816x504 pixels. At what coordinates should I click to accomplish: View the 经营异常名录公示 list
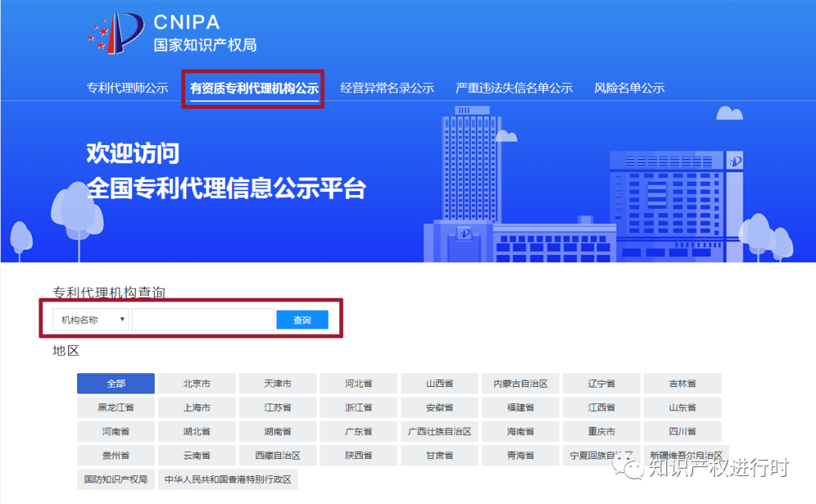[x=388, y=88]
